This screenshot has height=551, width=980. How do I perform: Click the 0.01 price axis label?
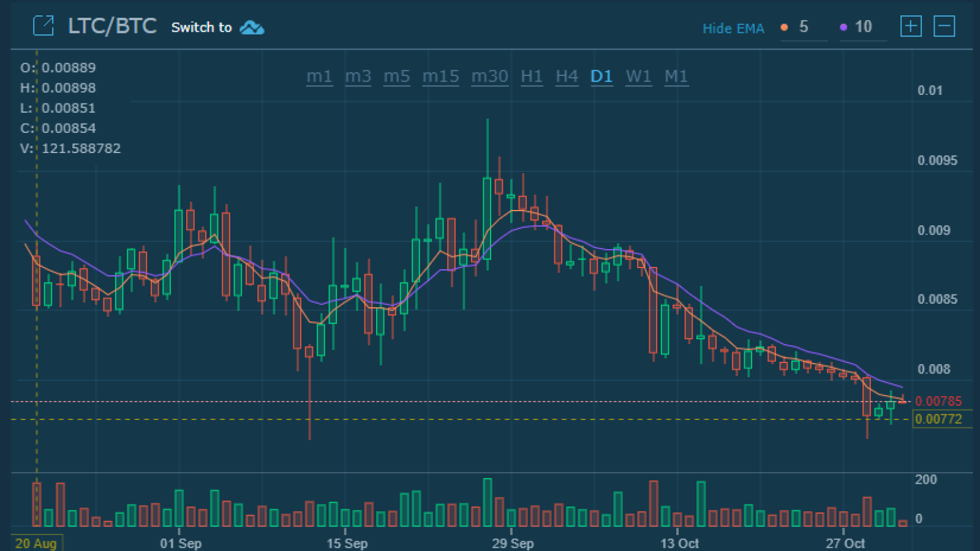pos(930,91)
